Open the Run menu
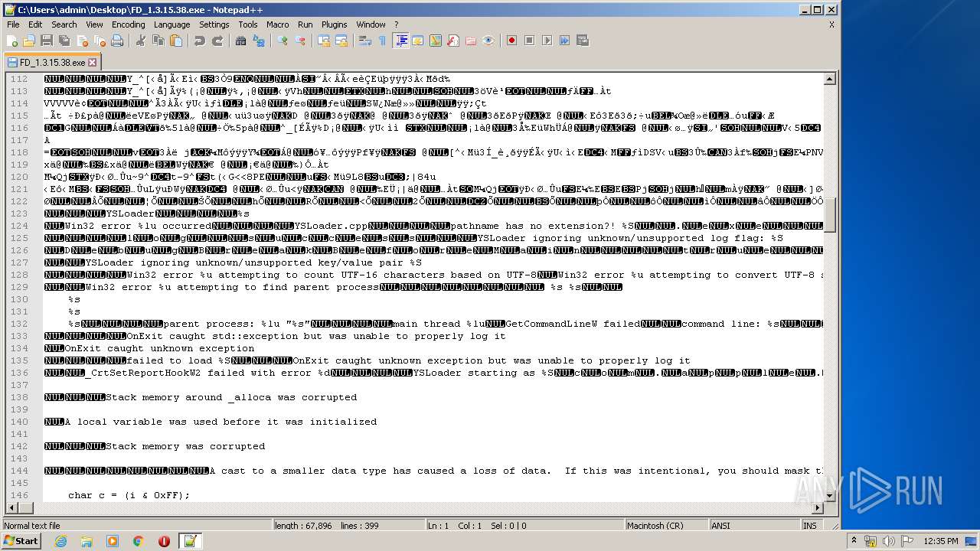Viewport: 980px width, 551px height. pos(305,24)
